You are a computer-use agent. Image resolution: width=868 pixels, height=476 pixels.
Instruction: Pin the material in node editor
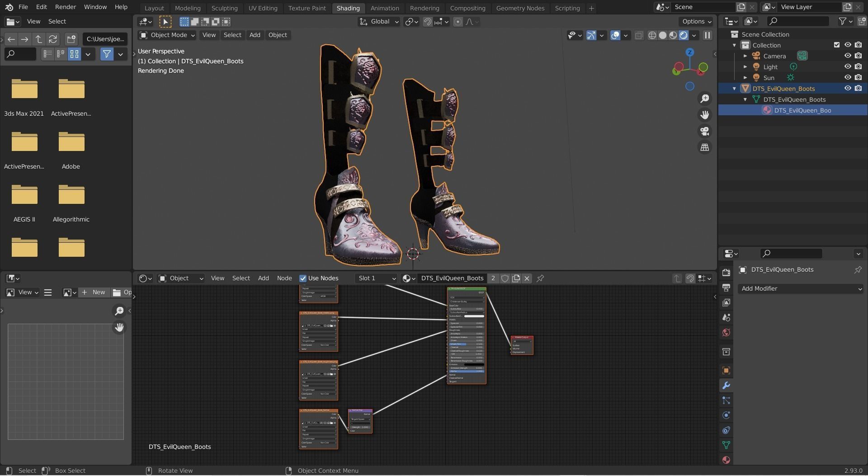coord(540,278)
